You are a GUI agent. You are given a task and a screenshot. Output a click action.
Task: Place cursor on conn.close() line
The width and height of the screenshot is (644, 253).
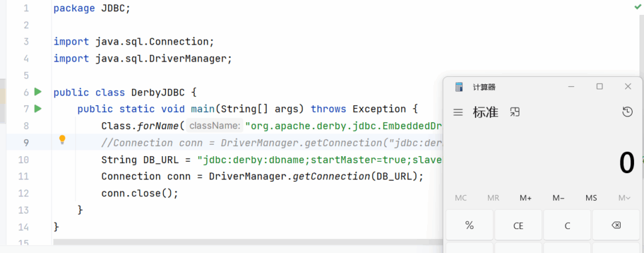pyautogui.click(x=140, y=193)
